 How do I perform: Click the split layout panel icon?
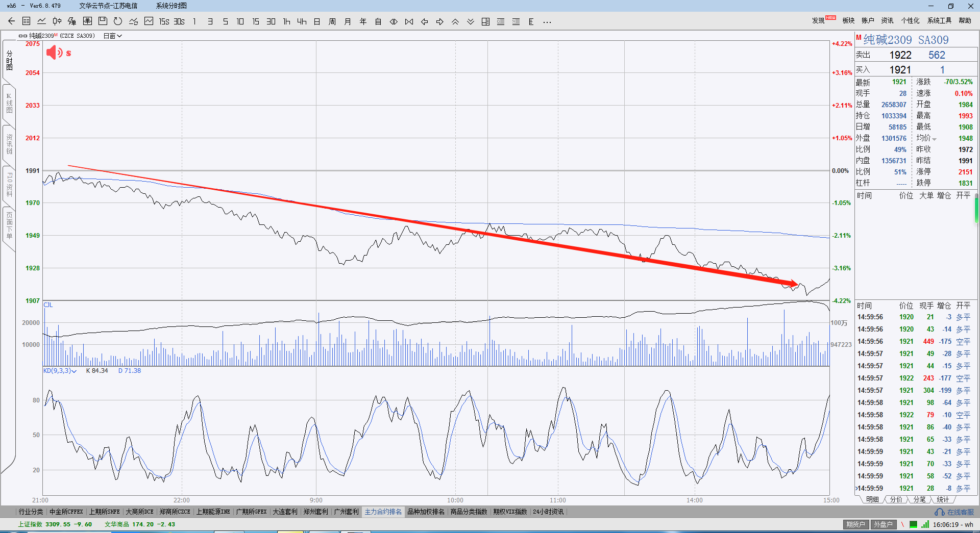tap(485, 21)
